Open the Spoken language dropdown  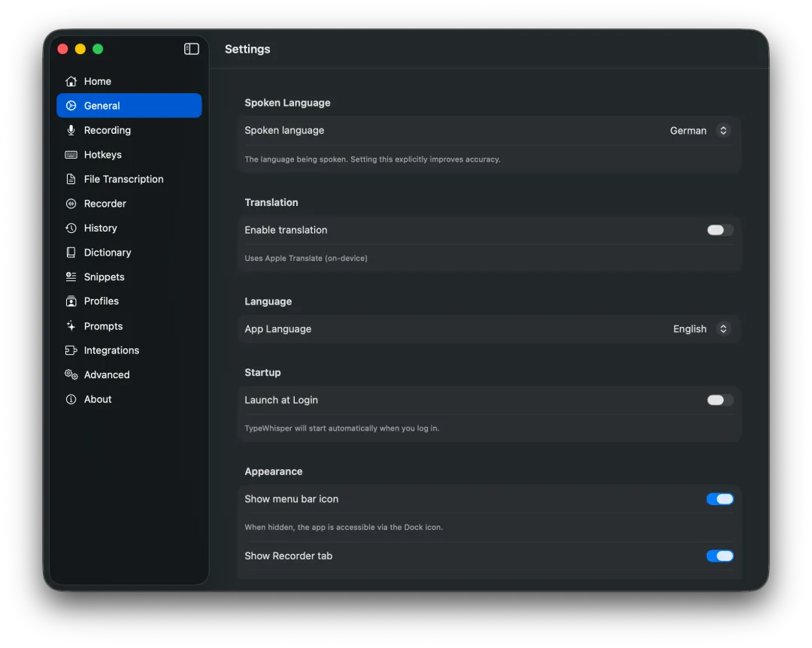point(700,131)
